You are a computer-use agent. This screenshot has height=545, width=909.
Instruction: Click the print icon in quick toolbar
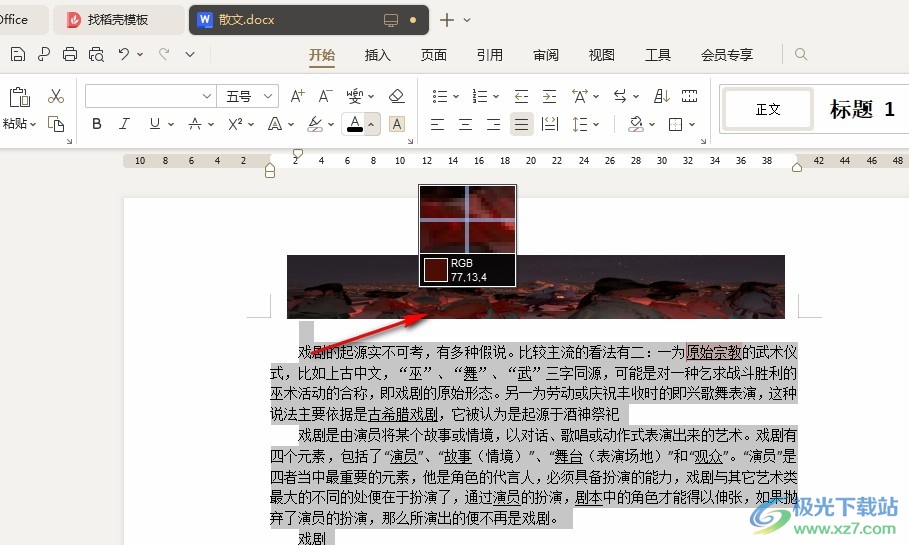pos(70,54)
